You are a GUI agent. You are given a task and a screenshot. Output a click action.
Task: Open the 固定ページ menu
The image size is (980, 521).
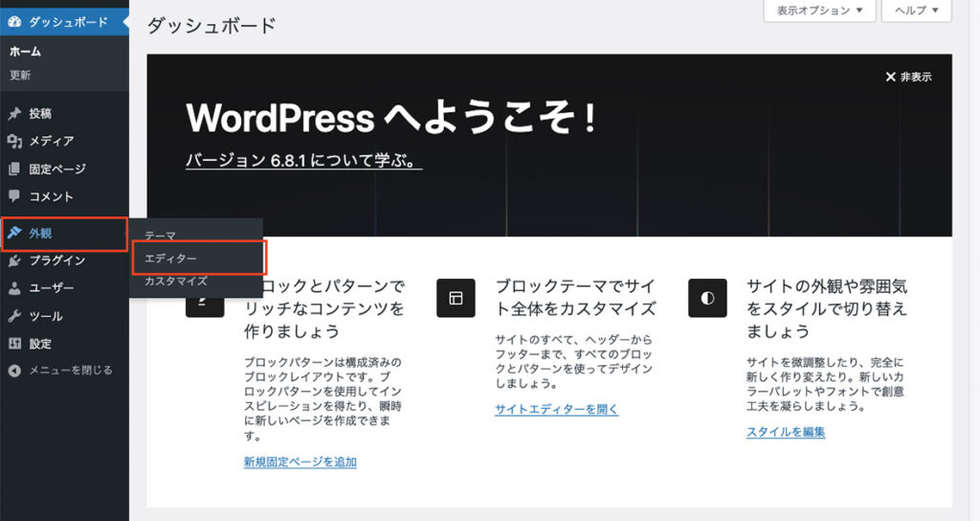click(x=64, y=169)
